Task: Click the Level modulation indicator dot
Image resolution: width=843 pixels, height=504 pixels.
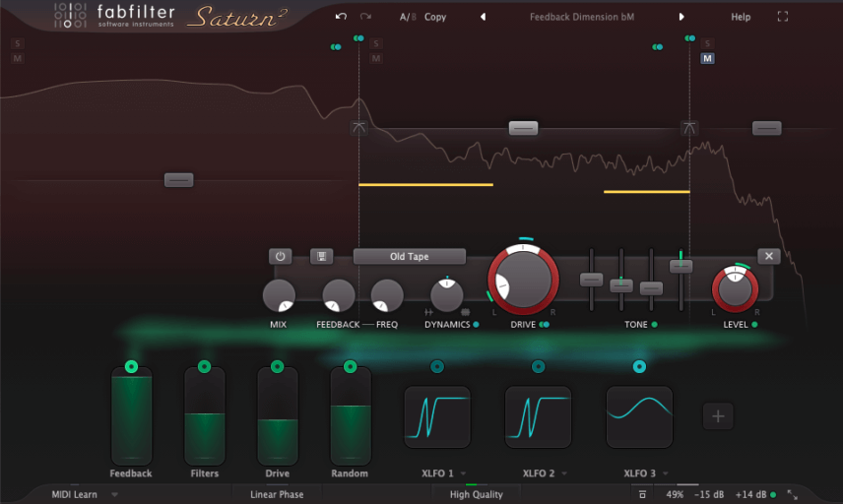Action: (x=754, y=325)
